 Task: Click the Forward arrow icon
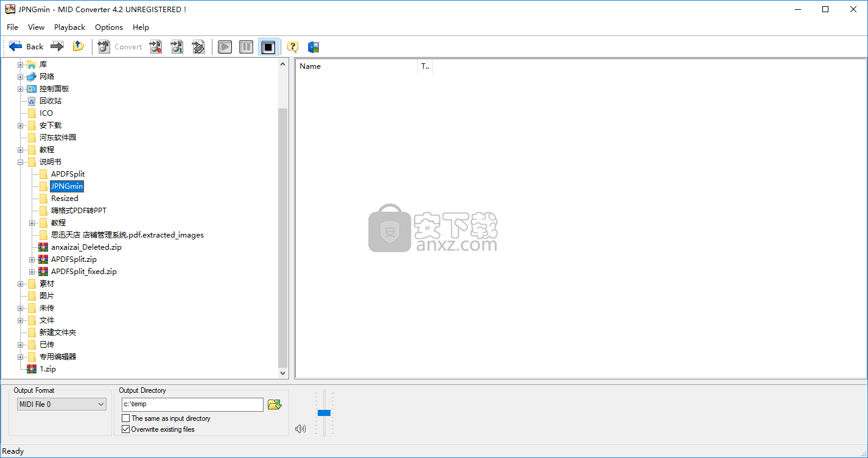point(57,46)
